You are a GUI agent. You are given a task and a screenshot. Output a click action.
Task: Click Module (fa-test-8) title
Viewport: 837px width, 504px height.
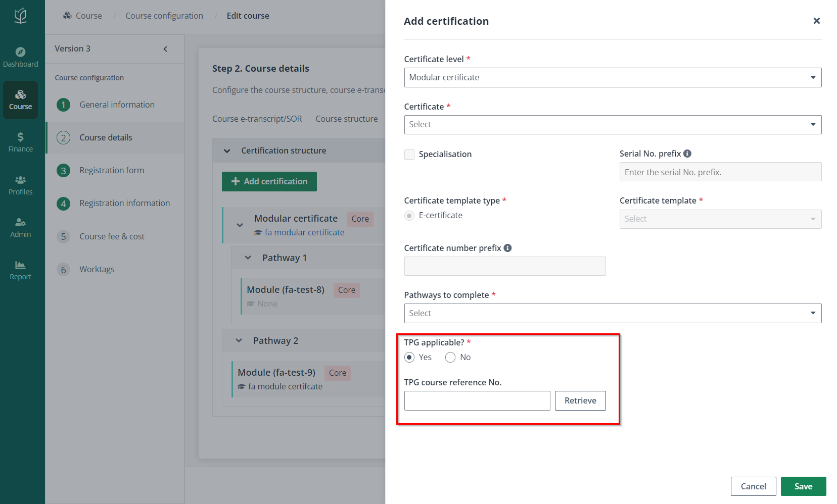tap(286, 290)
